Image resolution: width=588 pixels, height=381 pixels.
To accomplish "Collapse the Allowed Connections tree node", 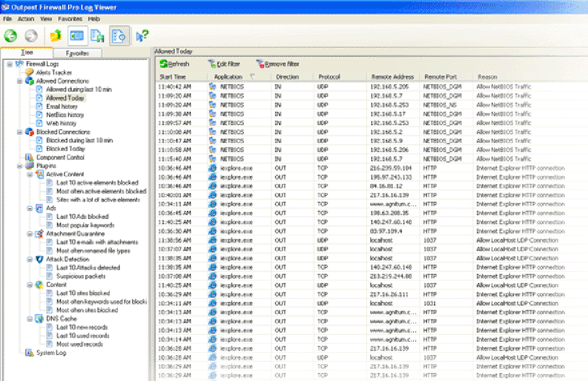I will click(20, 81).
